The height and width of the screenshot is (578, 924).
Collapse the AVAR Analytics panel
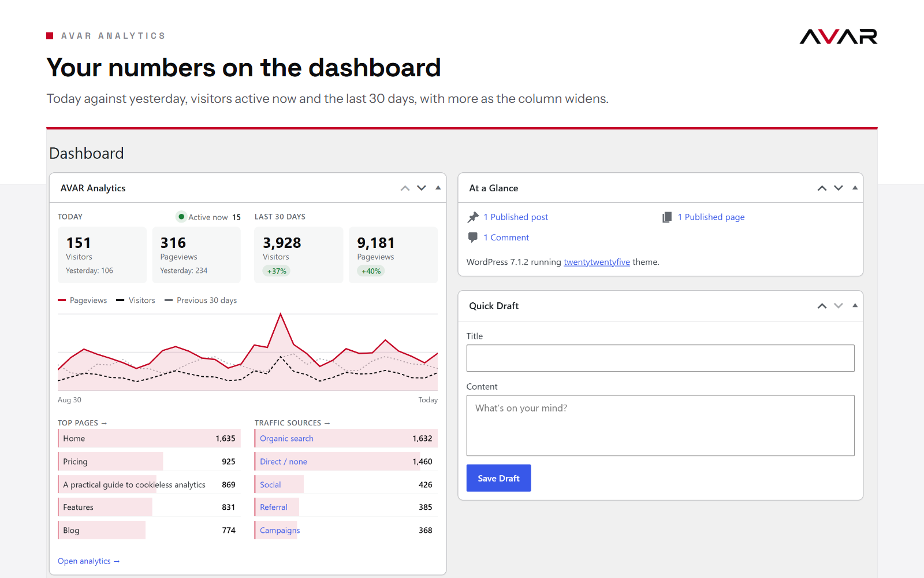tap(438, 188)
